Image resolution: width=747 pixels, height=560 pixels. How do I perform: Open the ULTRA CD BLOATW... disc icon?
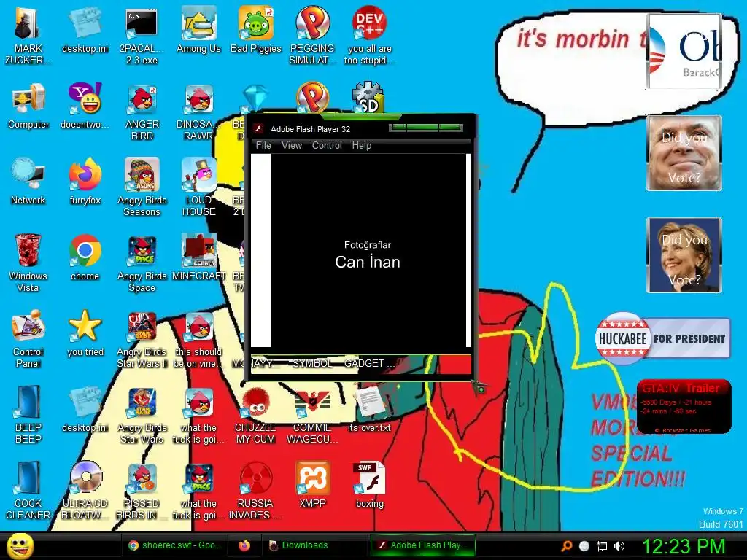pos(85,489)
